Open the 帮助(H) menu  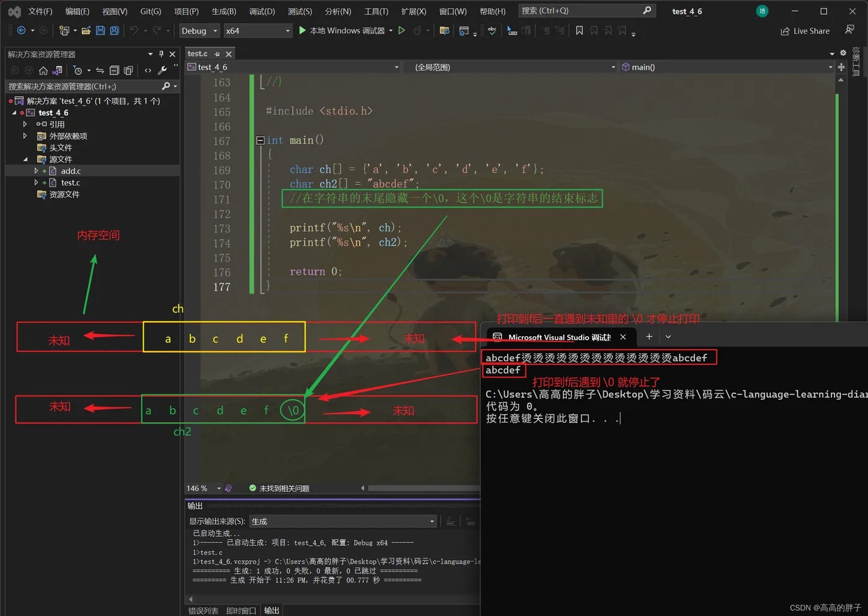pos(493,11)
